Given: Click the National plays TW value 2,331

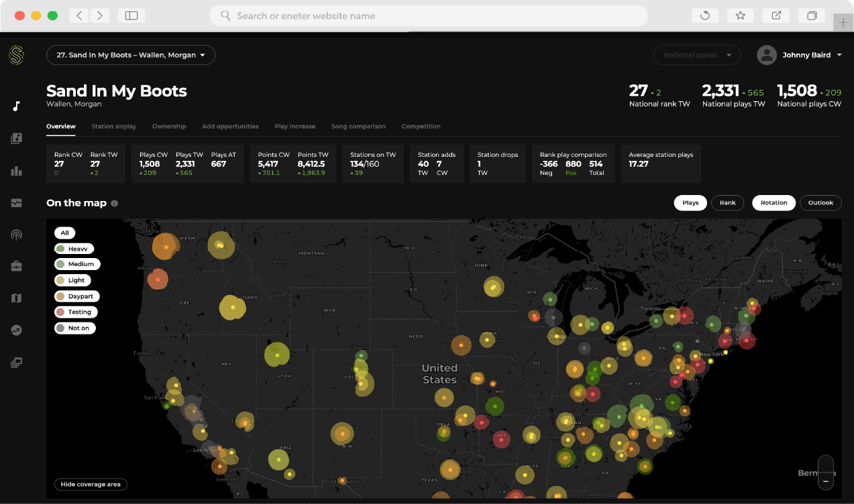Looking at the screenshot, I should click(720, 90).
